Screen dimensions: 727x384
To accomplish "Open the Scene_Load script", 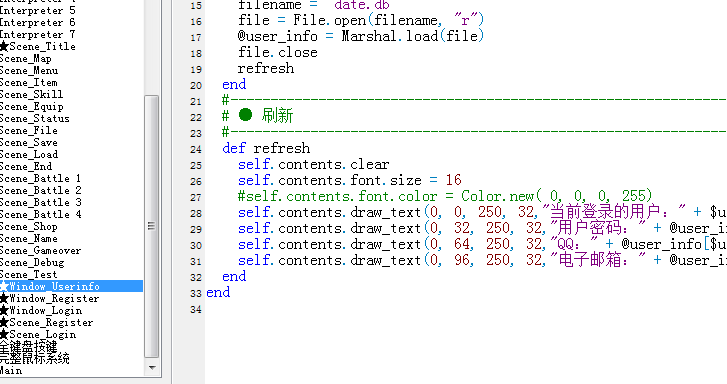I will 29,154.
